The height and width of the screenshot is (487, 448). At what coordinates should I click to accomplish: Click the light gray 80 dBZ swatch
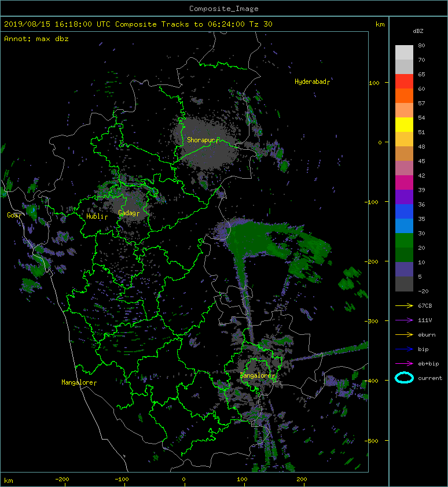click(x=404, y=52)
